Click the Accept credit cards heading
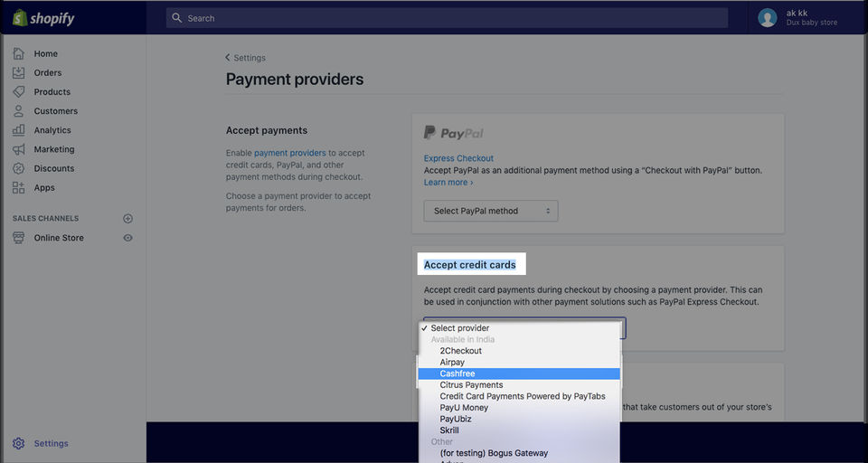The image size is (868, 463). pyautogui.click(x=470, y=265)
